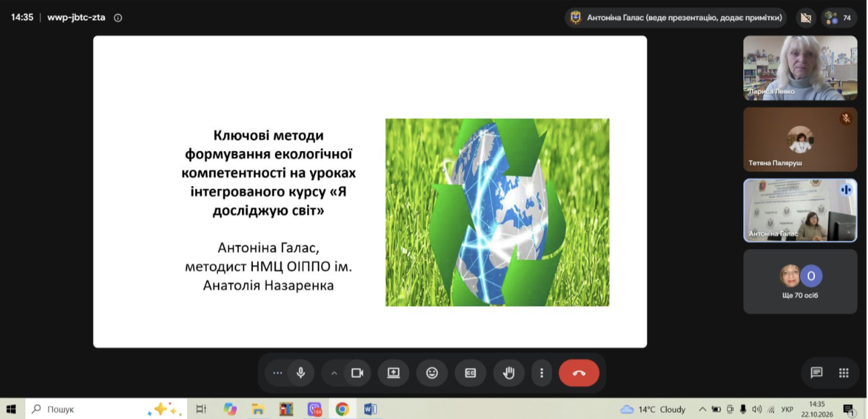868x419 pixels.
Task: Open the activities grid icon
Action: [845, 373]
